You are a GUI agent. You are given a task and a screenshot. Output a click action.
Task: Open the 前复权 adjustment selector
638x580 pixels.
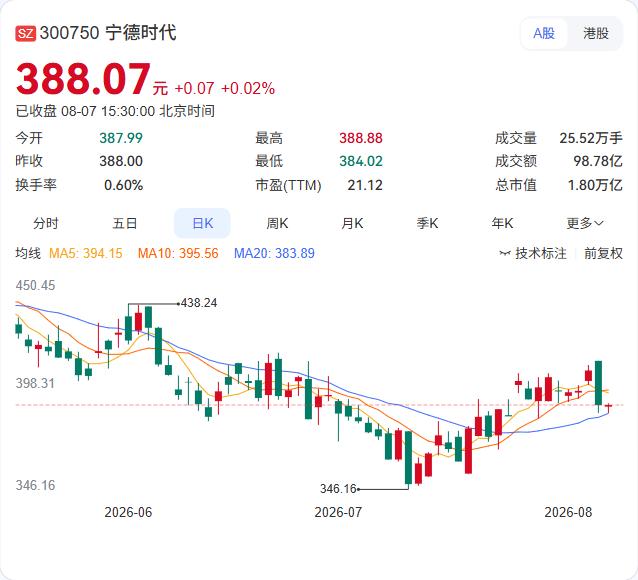click(603, 254)
